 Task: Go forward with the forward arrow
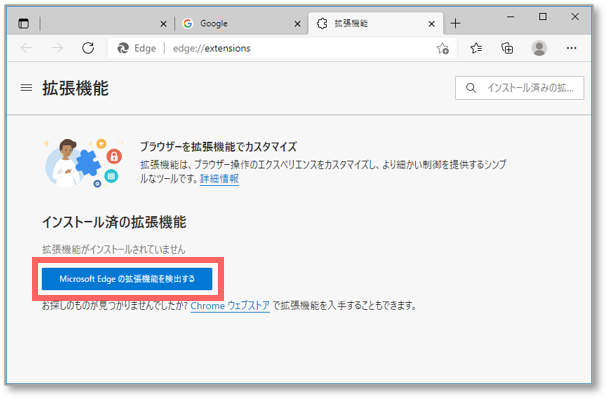pyautogui.click(x=57, y=48)
